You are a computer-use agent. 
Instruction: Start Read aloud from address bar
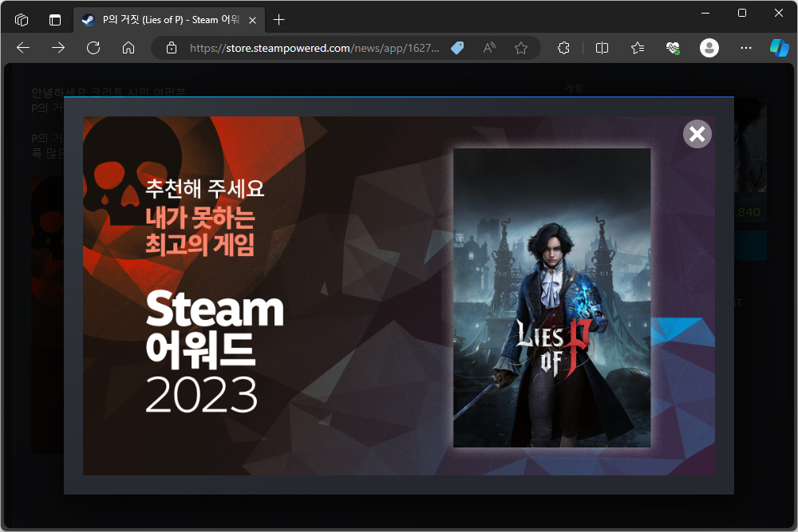coord(489,48)
